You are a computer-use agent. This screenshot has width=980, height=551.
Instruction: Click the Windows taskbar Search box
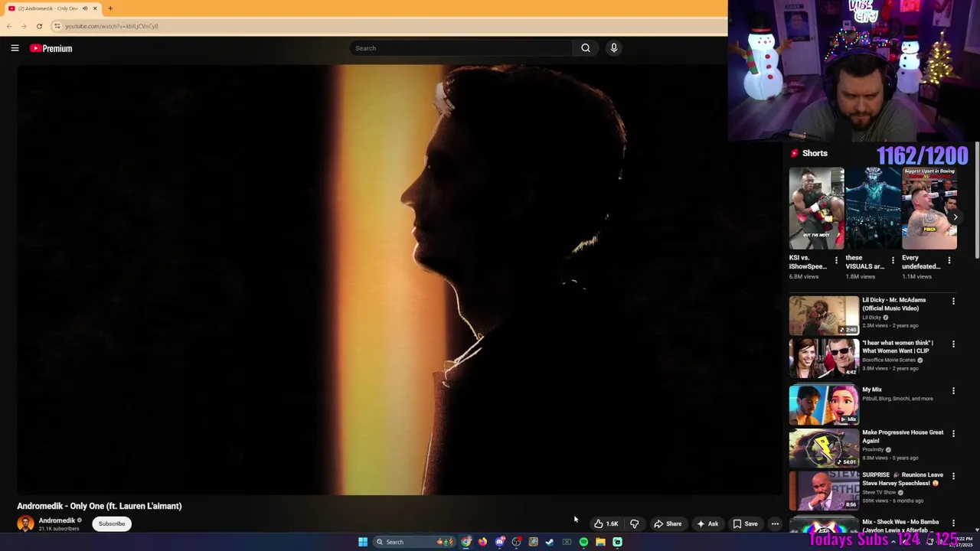(414, 542)
